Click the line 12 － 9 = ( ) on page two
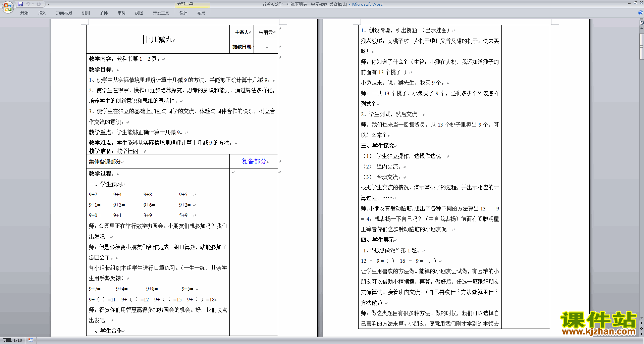The height and width of the screenshot is (344, 644). click(x=377, y=261)
